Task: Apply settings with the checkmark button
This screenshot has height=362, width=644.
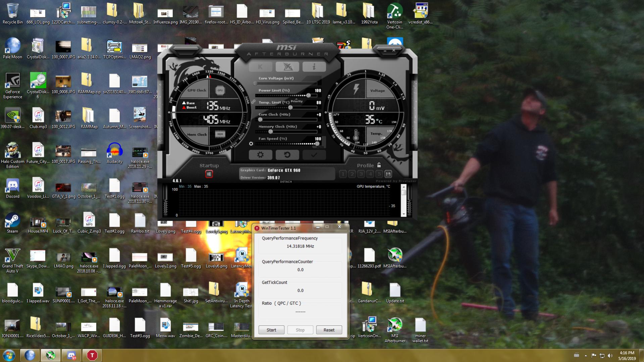Action: click(x=314, y=155)
